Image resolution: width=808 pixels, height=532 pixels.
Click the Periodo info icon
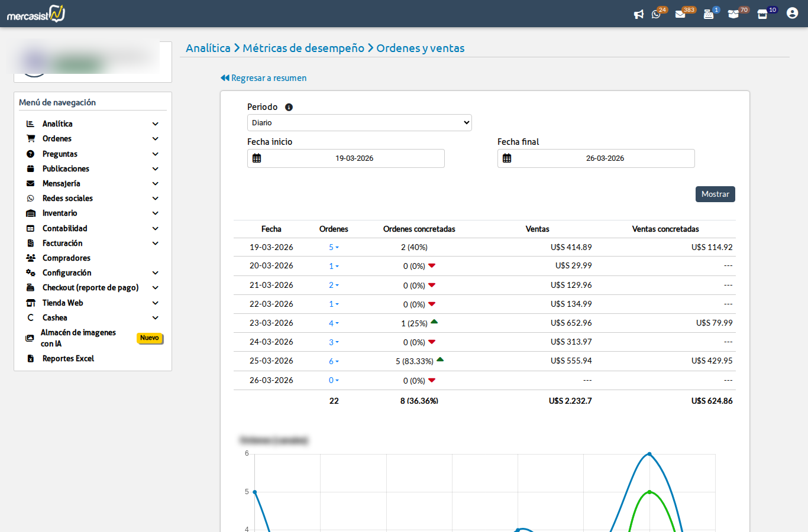[x=289, y=107]
